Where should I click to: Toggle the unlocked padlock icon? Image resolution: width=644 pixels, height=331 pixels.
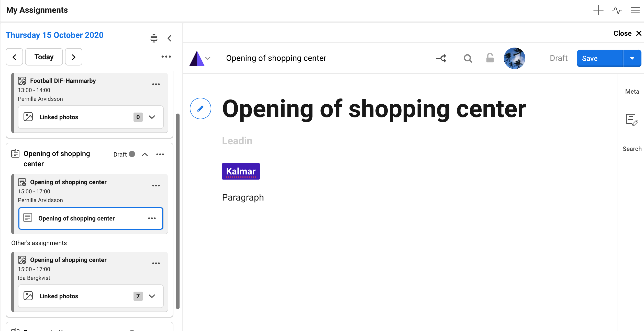[490, 58]
